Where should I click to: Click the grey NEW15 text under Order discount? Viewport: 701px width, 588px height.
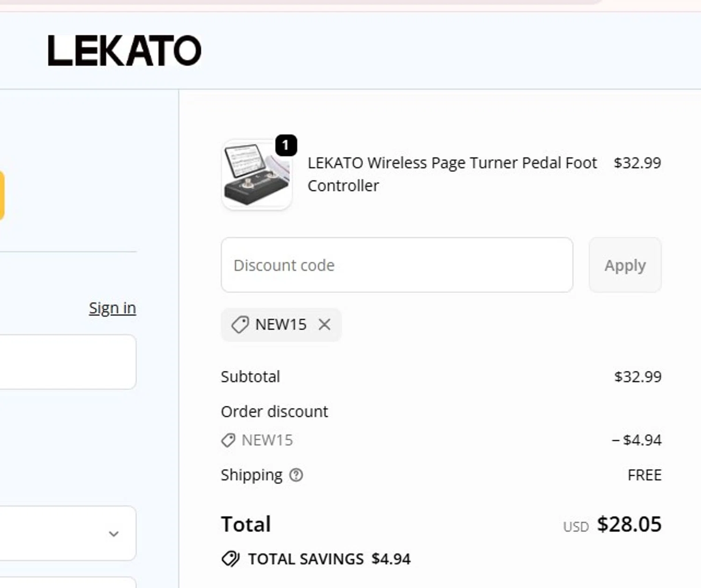[x=267, y=440]
